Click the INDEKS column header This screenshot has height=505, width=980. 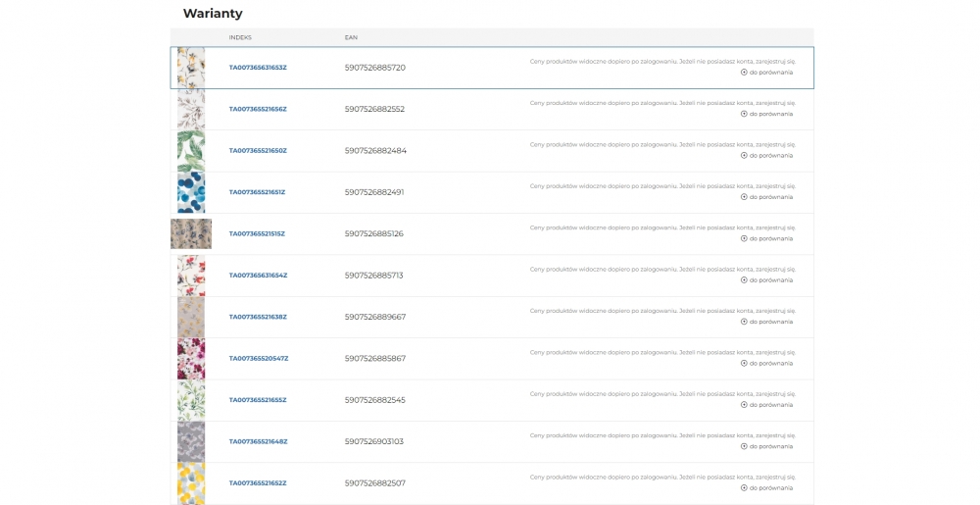click(240, 37)
